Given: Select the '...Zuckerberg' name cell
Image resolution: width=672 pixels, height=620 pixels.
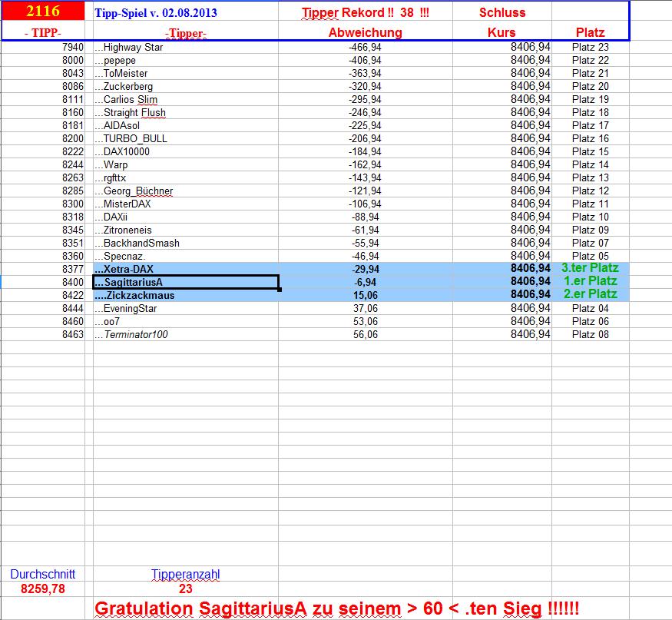Looking at the screenshot, I should tap(186, 87).
